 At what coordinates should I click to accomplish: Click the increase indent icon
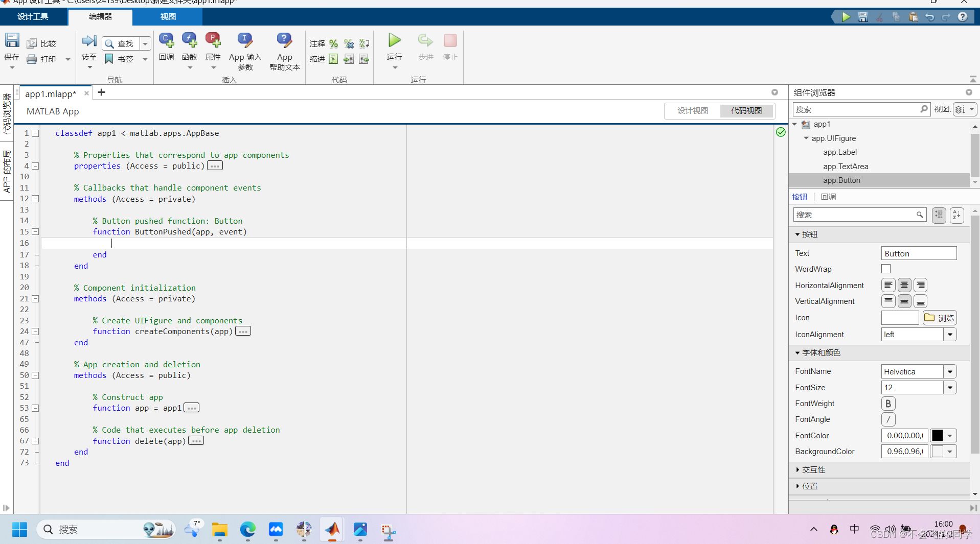tap(349, 59)
